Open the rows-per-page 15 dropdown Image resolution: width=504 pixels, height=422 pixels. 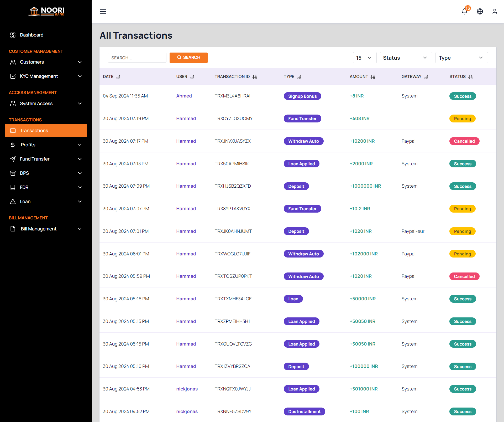[365, 58]
